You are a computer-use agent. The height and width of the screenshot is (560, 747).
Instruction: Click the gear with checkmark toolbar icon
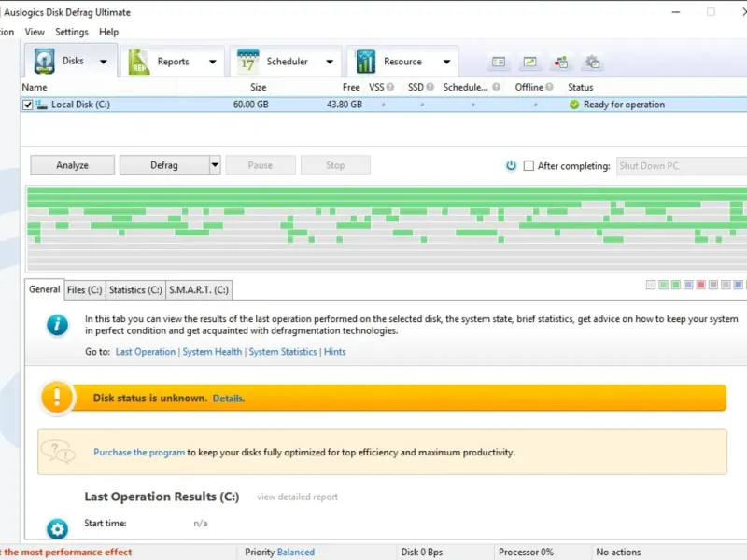pos(592,62)
